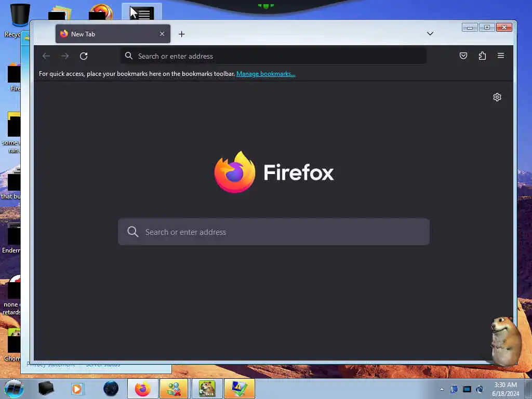Close the New Tab tab
This screenshot has height=399, width=532.
(x=162, y=34)
